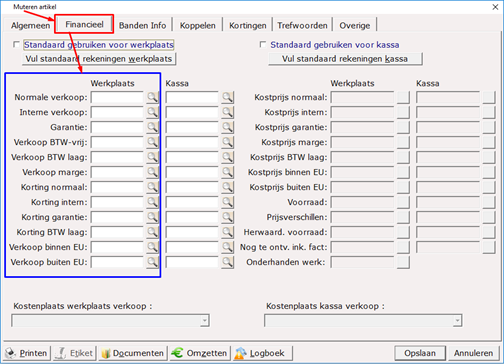The width and height of the screenshot is (504, 364).
Task: Open Kassa lookup for Interne verkoop
Action: click(228, 112)
